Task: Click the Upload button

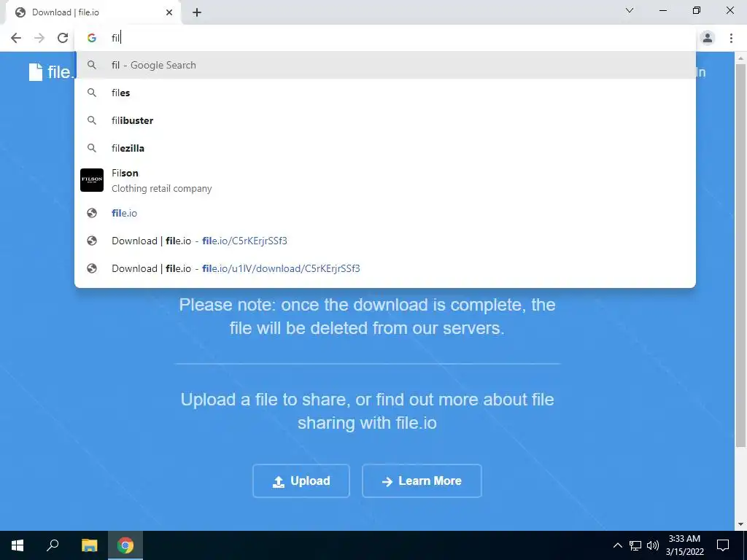Action: 301,481
